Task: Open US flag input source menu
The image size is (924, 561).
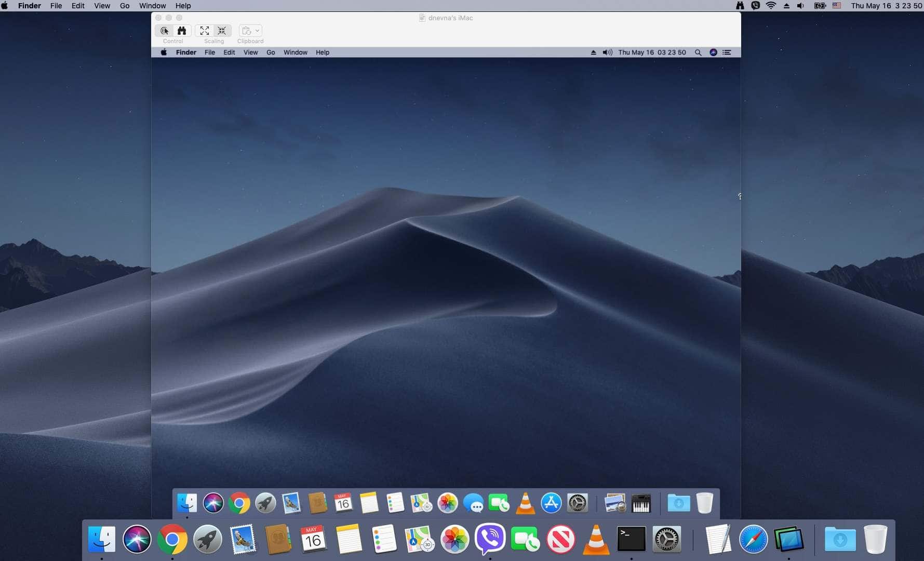Action: click(x=837, y=6)
